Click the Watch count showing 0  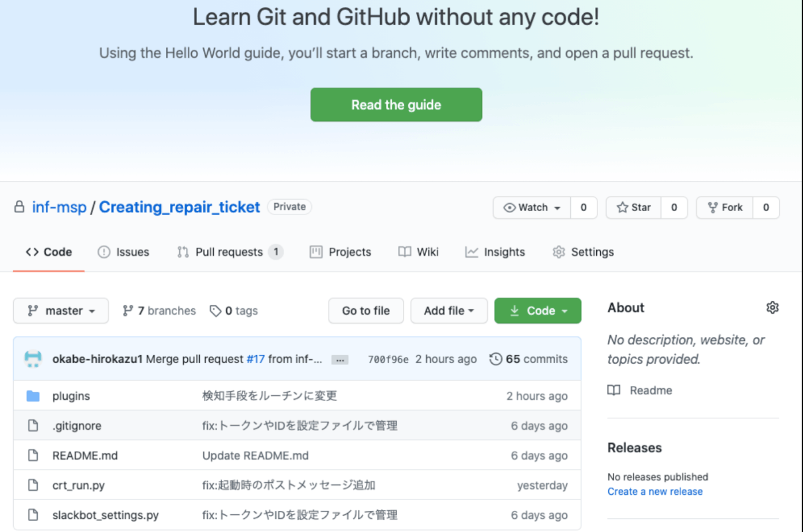pyautogui.click(x=583, y=208)
